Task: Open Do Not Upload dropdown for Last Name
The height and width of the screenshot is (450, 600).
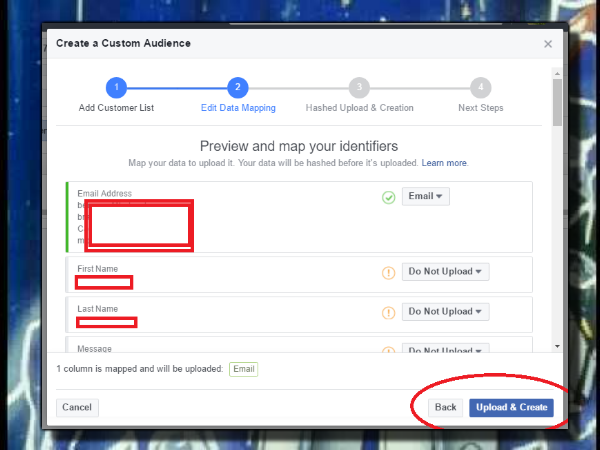Action: coord(445,311)
